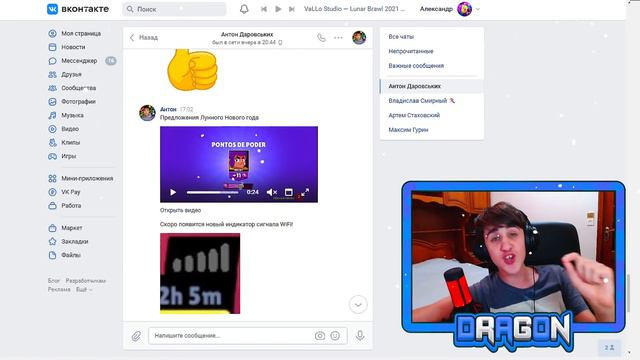The height and width of the screenshot is (360, 640).
Task: Select the Важные сообщения tab
Action: point(431,66)
